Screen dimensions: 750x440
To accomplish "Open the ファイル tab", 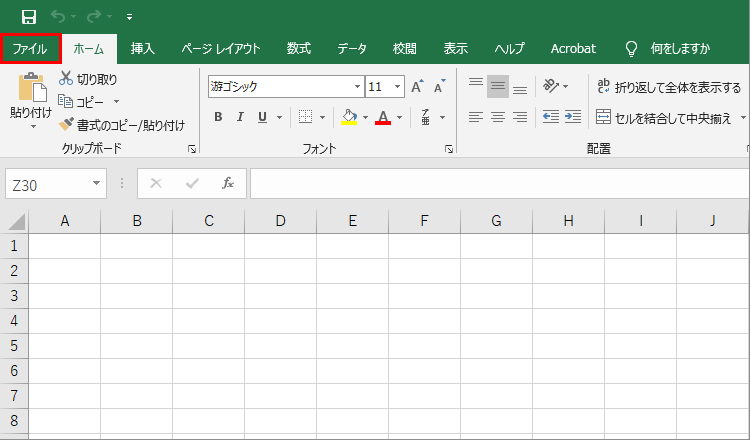I will click(x=31, y=48).
